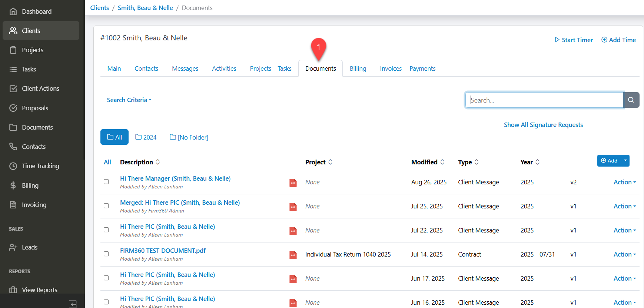Click the magnifier search button
Screen dimensions: 644x308
coord(631,100)
